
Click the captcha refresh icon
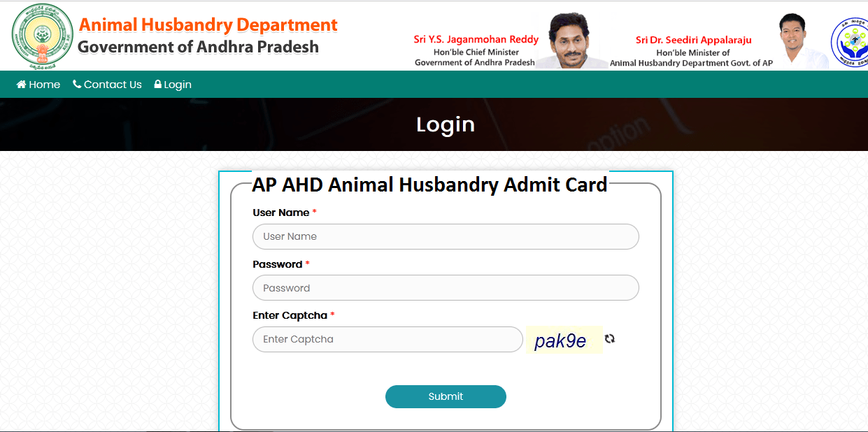(x=610, y=339)
